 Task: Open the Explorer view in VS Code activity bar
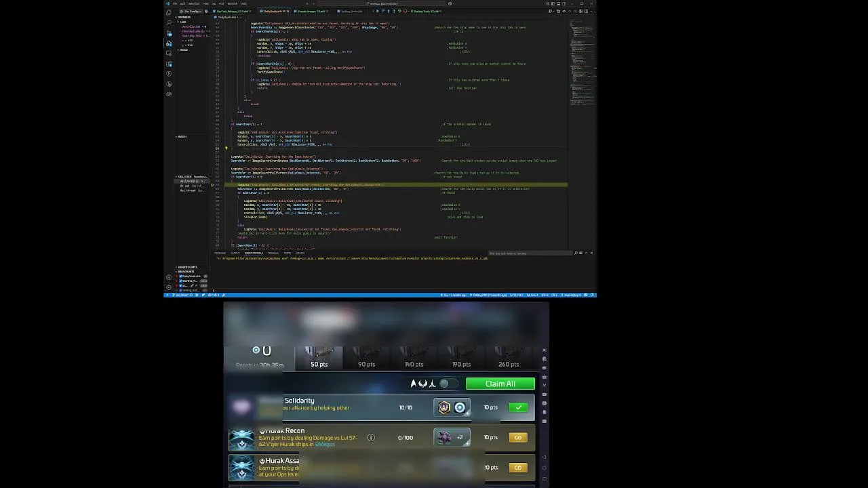pos(169,12)
